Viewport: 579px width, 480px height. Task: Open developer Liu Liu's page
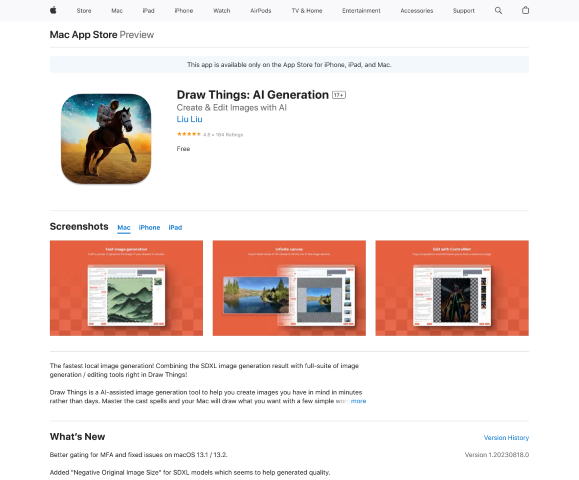pos(189,119)
